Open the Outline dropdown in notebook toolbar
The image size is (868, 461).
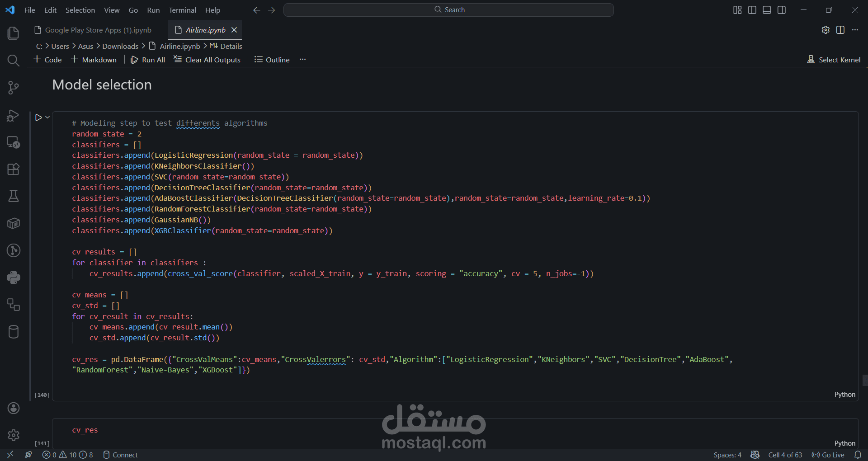271,59
